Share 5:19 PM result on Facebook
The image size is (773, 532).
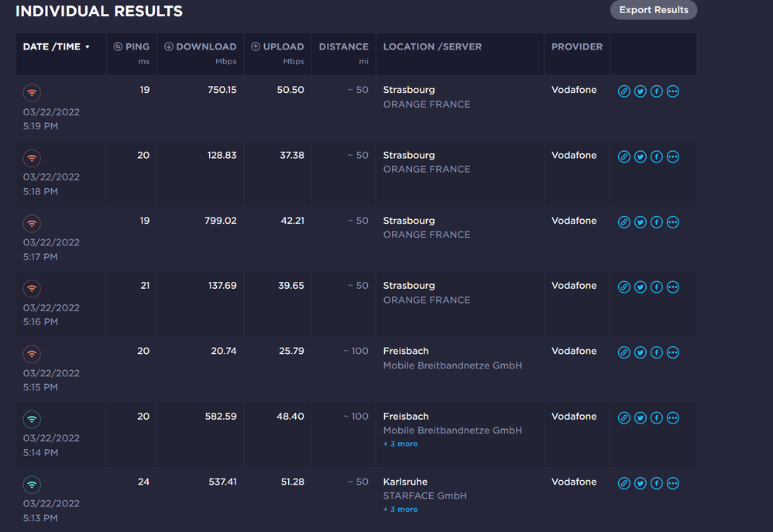[x=657, y=91]
